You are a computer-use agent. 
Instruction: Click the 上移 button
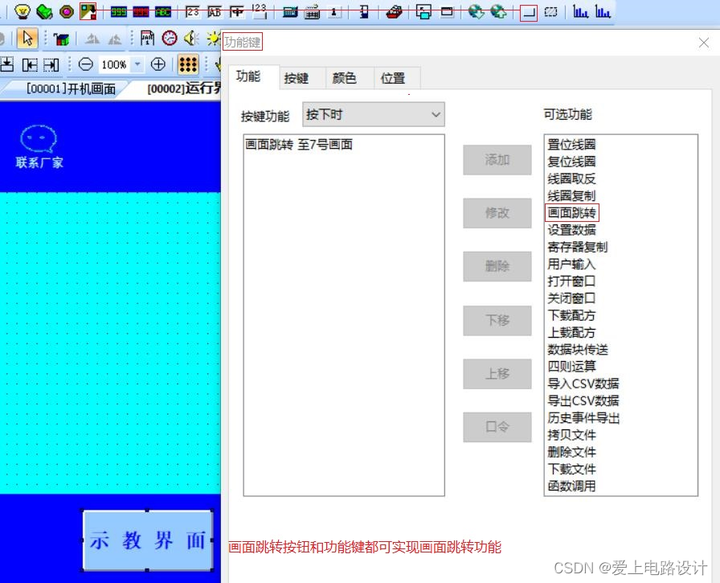[497, 374]
